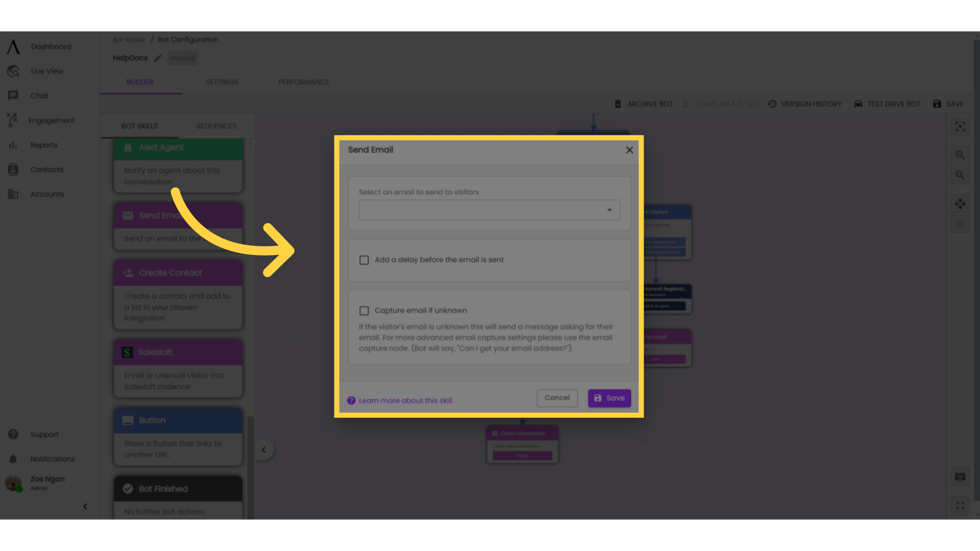Open Reports section

pos(43,145)
